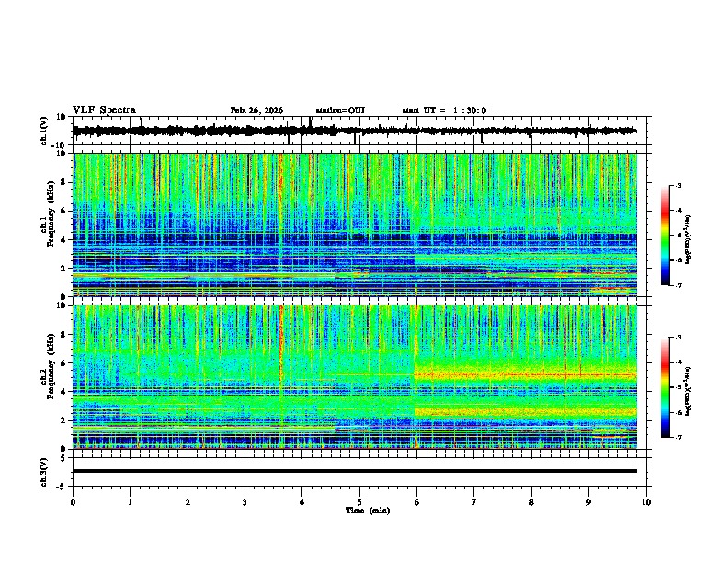The image size is (728, 563).
Task: Click the "1" tick on the time axis
Action: [x=130, y=502]
